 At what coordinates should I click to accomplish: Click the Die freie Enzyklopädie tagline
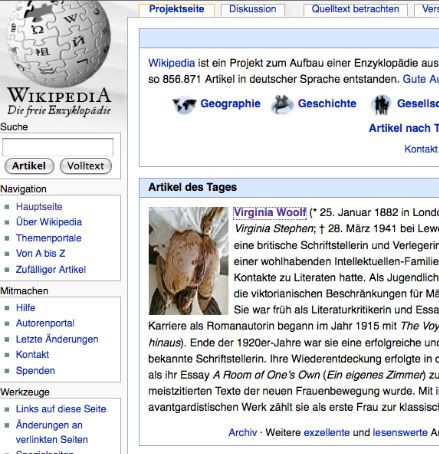(59, 110)
